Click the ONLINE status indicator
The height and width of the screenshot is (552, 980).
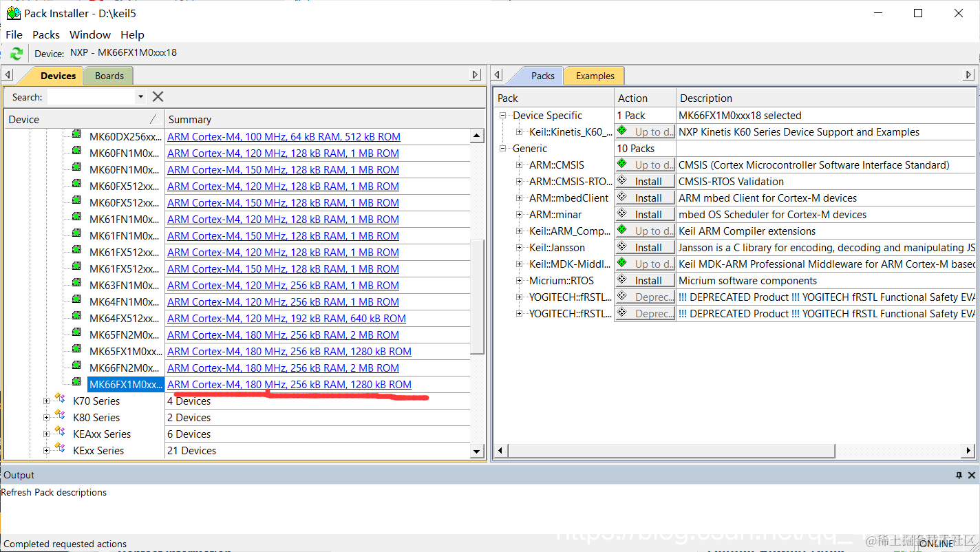click(x=938, y=544)
